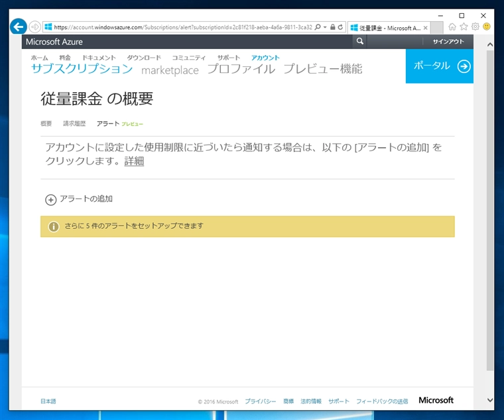
Task: Click the URL address field
Action: coord(182,27)
